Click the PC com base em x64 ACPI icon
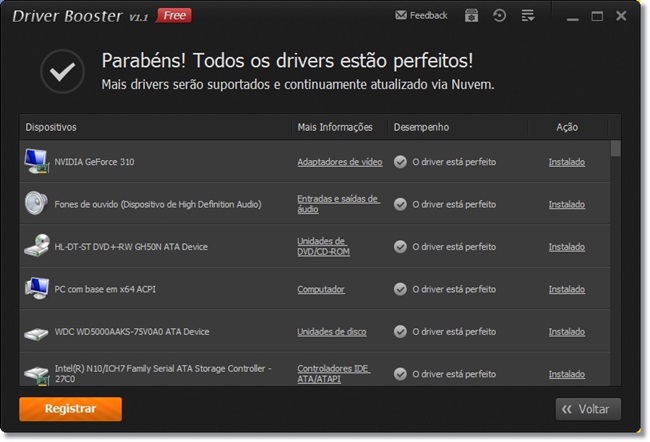 pyautogui.click(x=36, y=289)
